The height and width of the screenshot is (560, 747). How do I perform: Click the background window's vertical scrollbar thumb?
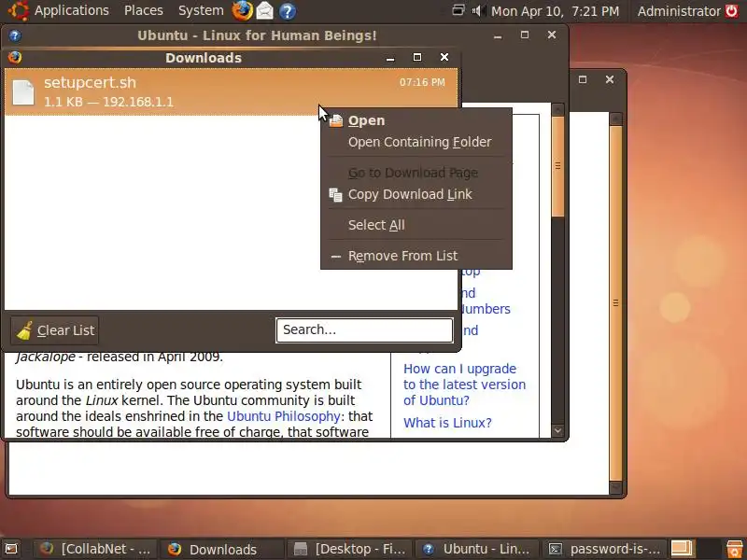(x=615, y=302)
